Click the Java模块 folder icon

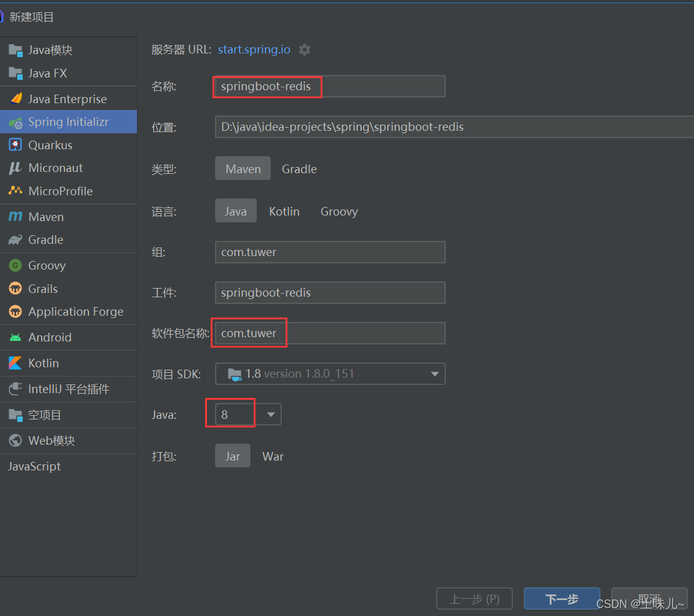pyautogui.click(x=15, y=50)
